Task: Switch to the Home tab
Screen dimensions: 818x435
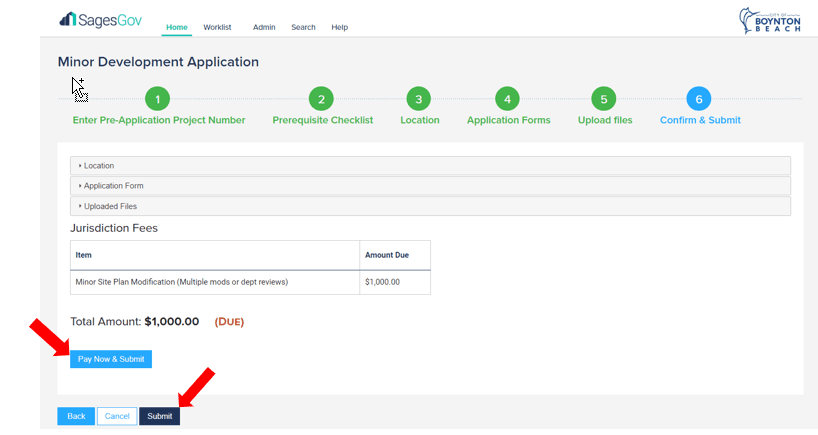Action: point(177,27)
